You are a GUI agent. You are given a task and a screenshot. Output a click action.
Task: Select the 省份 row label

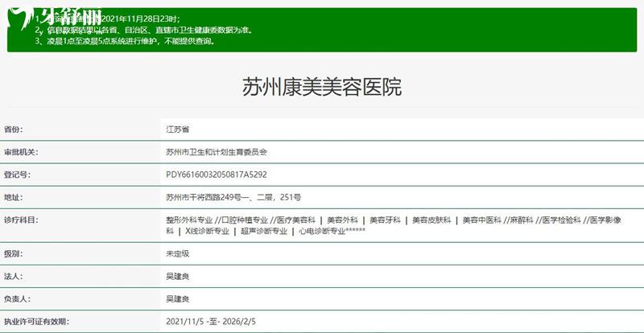pyautogui.click(x=14, y=129)
